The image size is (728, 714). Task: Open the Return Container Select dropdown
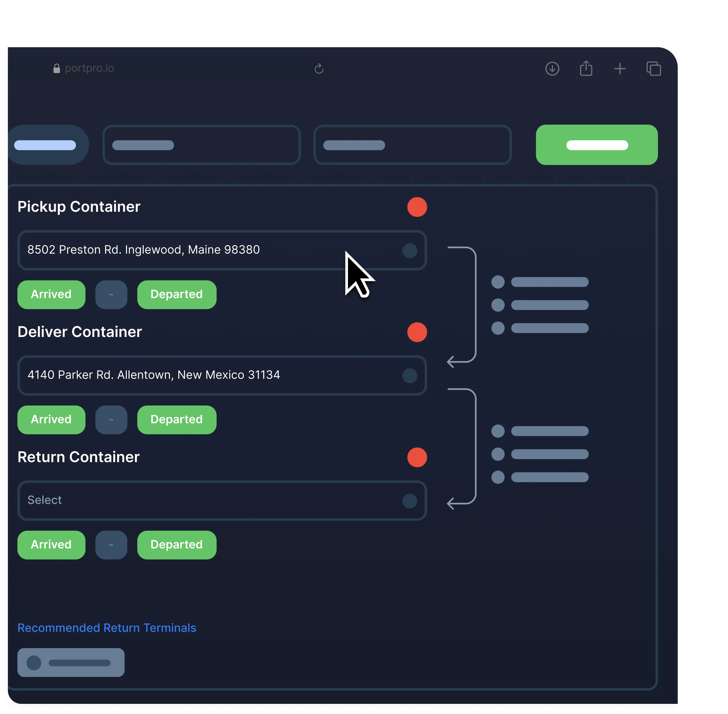409,501
